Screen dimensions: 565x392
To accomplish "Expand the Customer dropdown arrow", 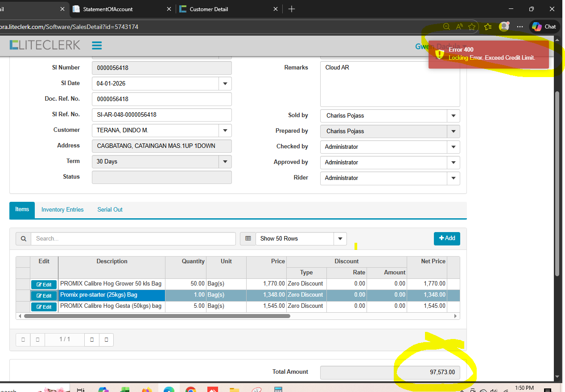I will tap(225, 131).
